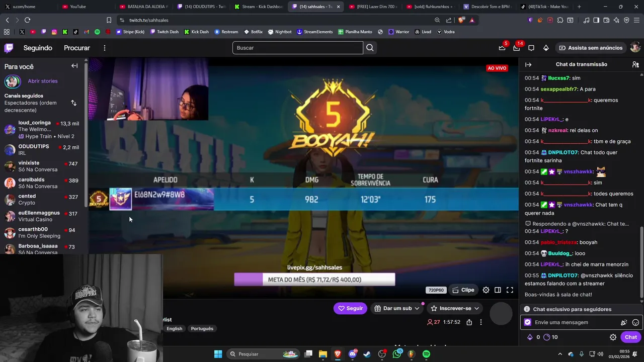
Task: Open Spotify on the taskbar
Action: pos(426,354)
